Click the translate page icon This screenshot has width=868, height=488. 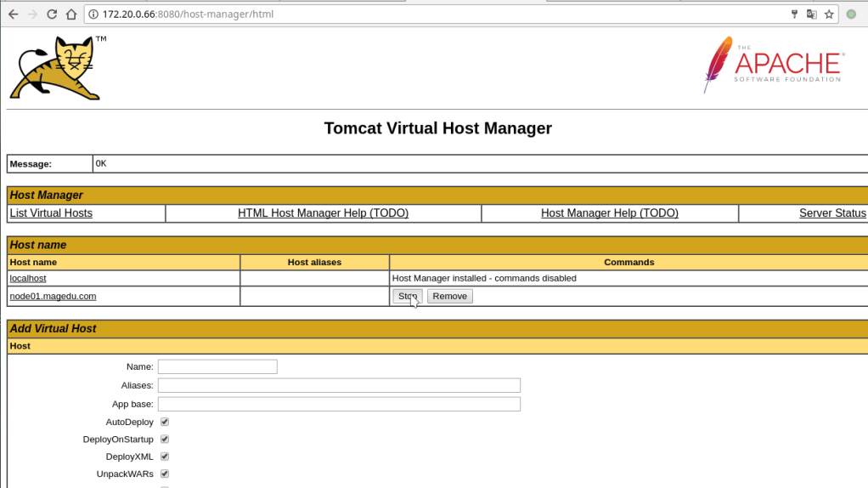pos(812,14)
